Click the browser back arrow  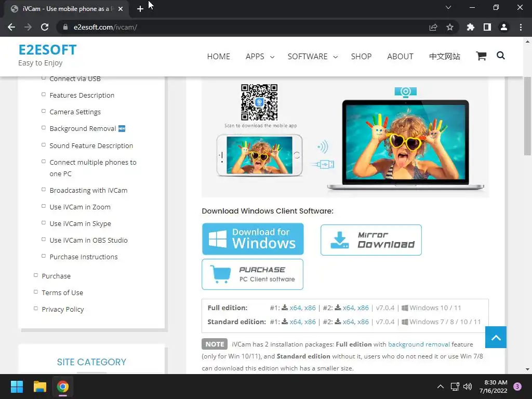click(x=11, y=27)
